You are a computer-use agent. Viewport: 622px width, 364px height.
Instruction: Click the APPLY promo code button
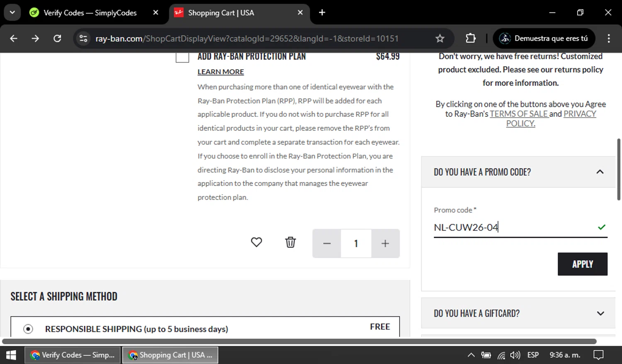(582, 264)
